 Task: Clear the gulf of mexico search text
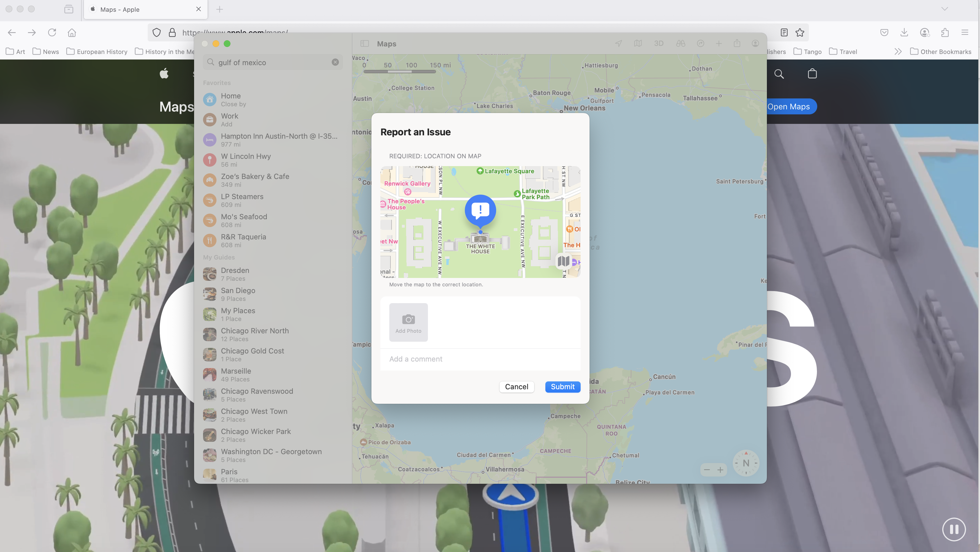(335, 62)
